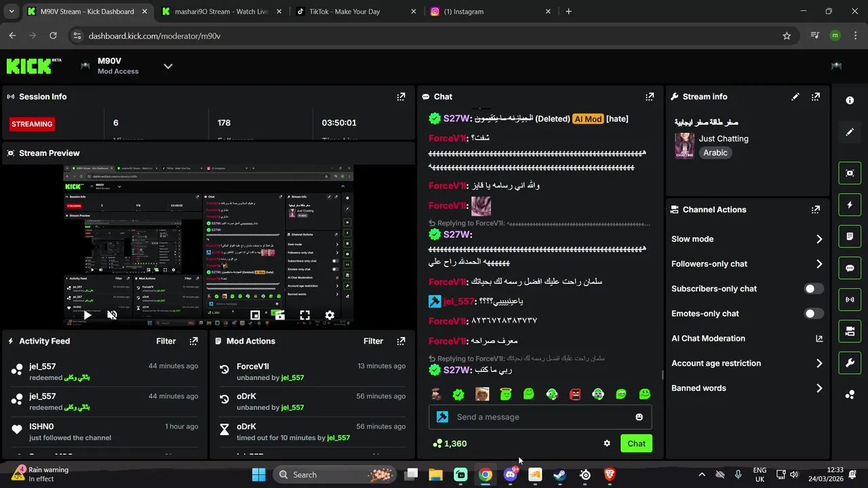Click the green Chat send button

636,443
